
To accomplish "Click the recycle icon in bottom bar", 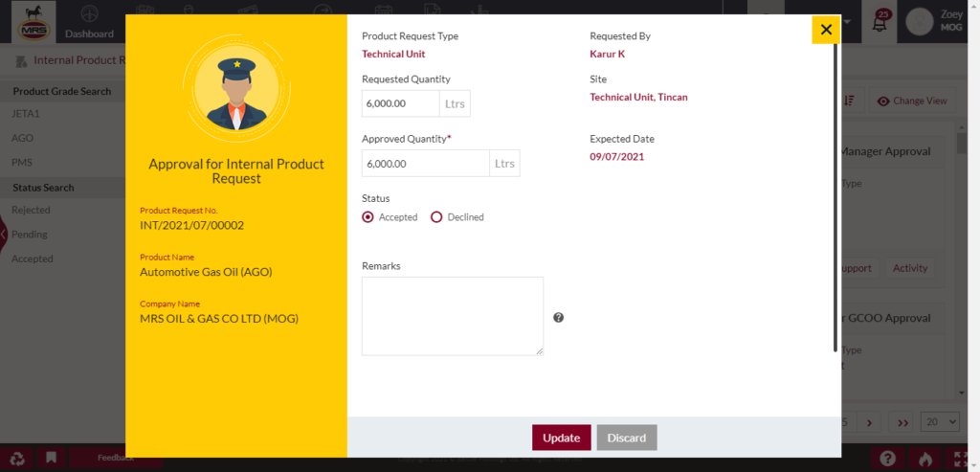I will 17,459.
